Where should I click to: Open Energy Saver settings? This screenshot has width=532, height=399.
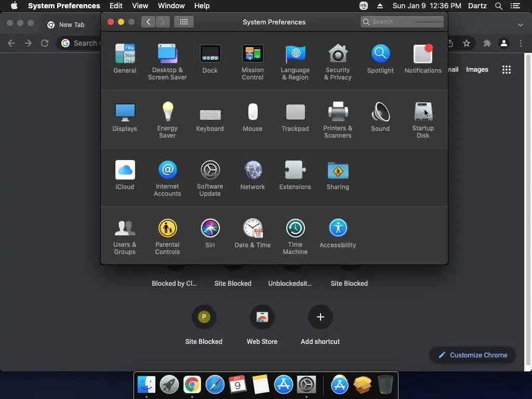tap(167, 120)
